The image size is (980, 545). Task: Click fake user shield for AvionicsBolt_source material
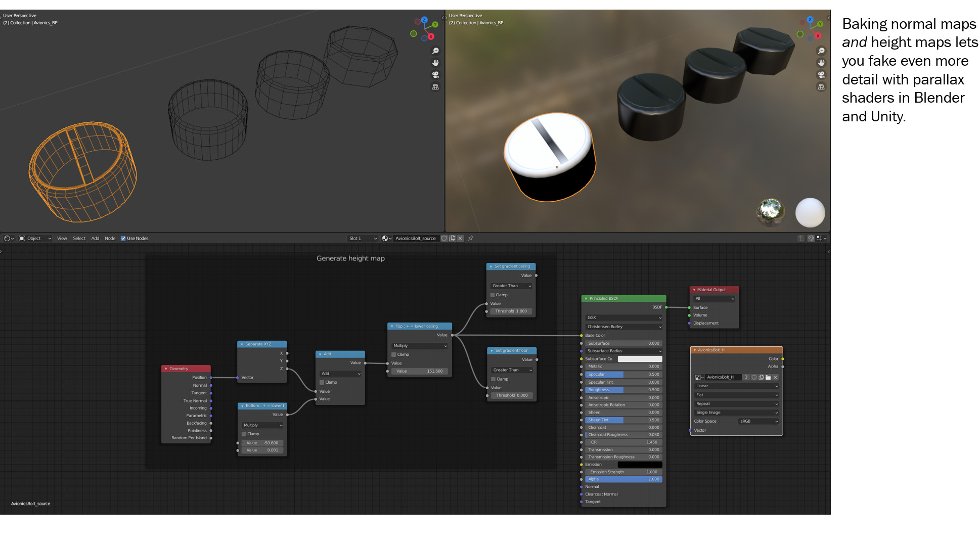coord(444,238)
